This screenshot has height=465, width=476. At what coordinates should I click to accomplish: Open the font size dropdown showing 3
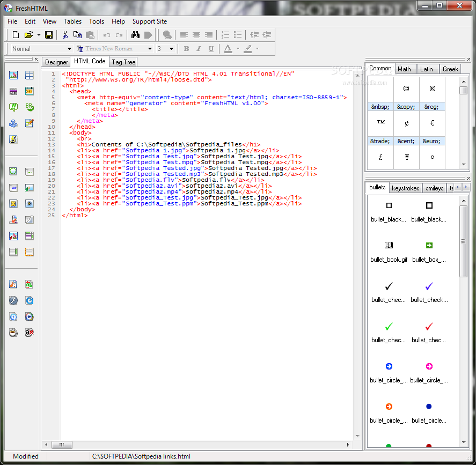click(171, 49)
